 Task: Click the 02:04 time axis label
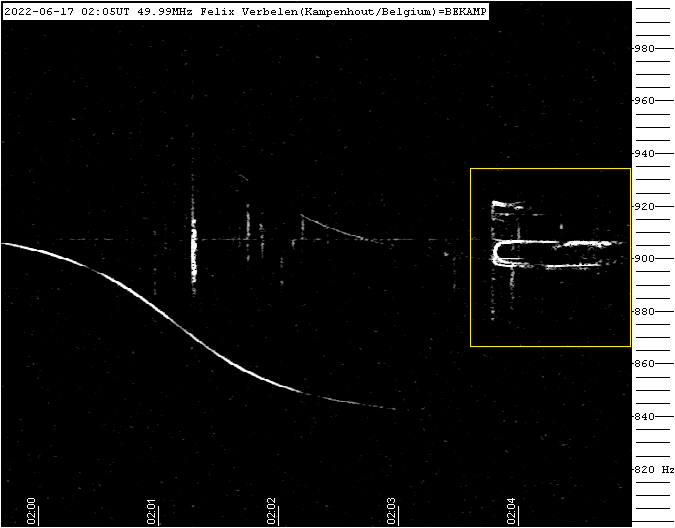[x=511, y=511]
